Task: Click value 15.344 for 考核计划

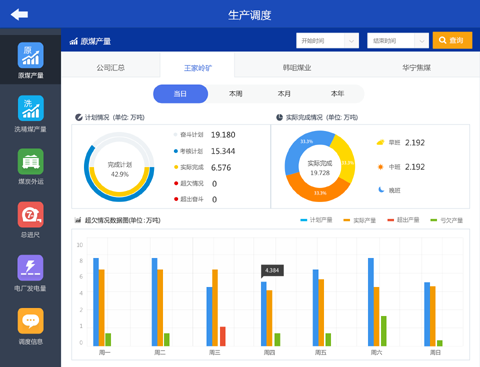Action: [x=223, y=151]
